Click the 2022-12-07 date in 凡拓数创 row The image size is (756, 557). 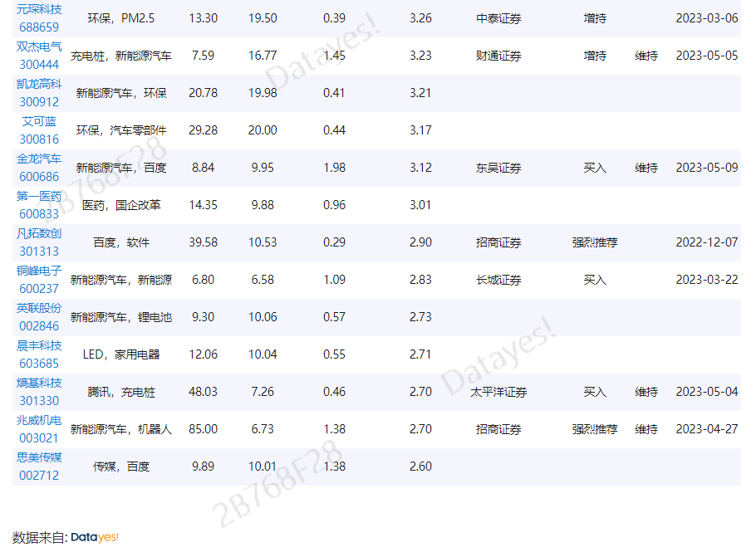pos(706,242)
